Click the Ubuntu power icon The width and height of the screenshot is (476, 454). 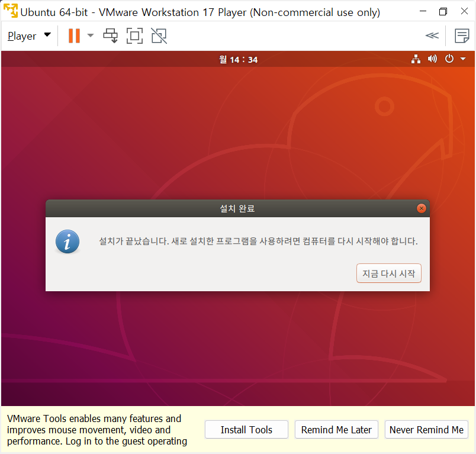(449, 58)
